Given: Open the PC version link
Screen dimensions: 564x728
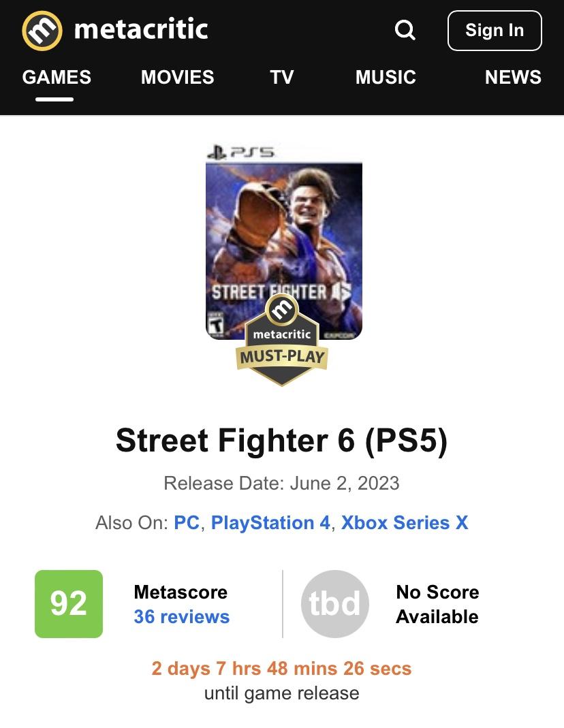Looking at the screenshot, I should click(187, 523).
